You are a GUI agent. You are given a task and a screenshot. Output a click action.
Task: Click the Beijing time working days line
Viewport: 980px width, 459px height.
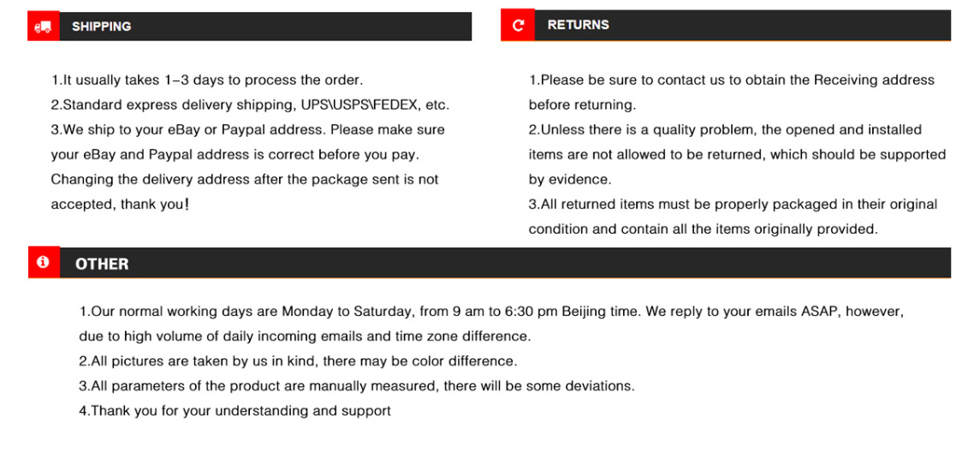pos(490,312)
